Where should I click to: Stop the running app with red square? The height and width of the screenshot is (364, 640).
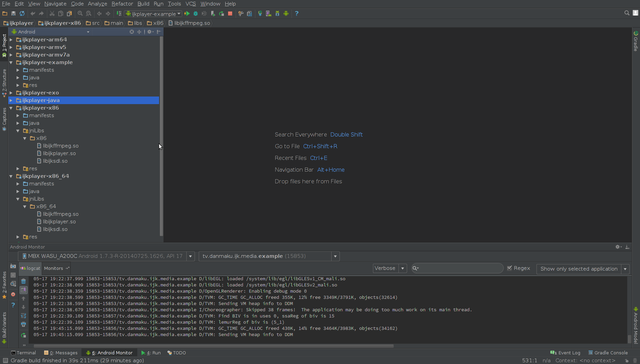point(230,13)
